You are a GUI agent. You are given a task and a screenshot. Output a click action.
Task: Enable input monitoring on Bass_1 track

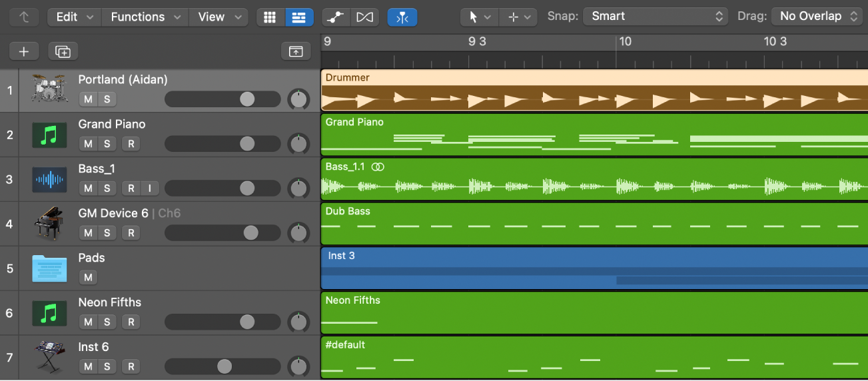[149, 189]
